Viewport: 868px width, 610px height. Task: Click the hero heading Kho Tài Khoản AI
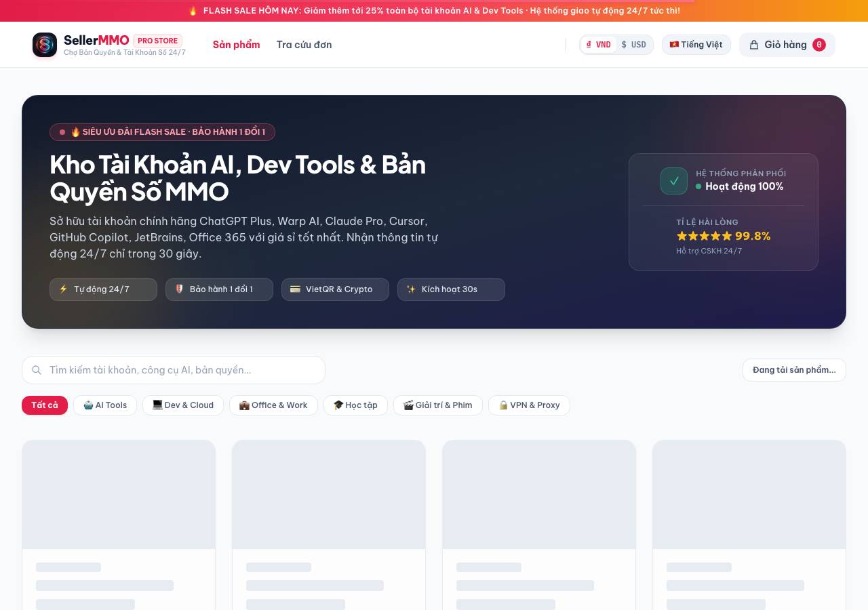pos(237,178)
